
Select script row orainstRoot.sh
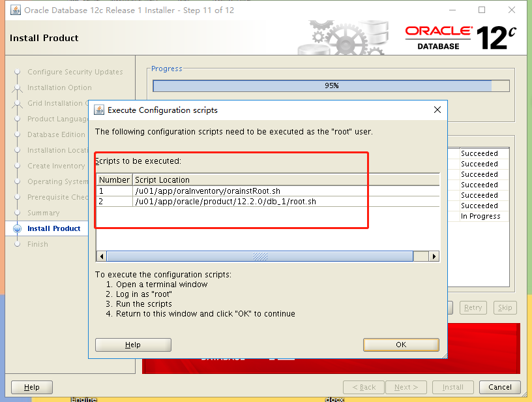pos(269,191)
